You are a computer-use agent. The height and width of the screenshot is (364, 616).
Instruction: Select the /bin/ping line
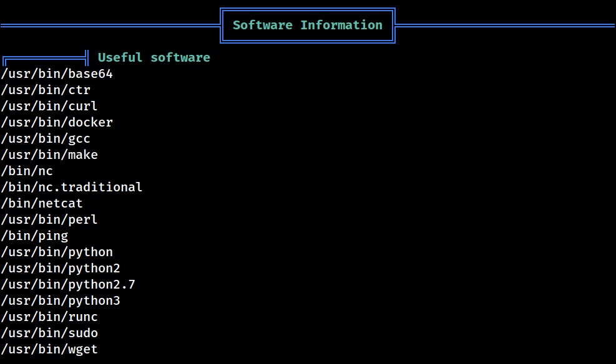34,236
